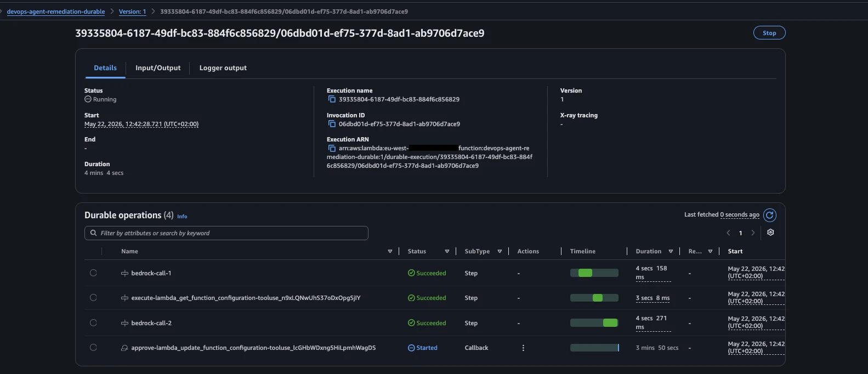Viewport: 868px width, 374px height.
Task: Sort by Name column arrow
Action: (390, 251)
